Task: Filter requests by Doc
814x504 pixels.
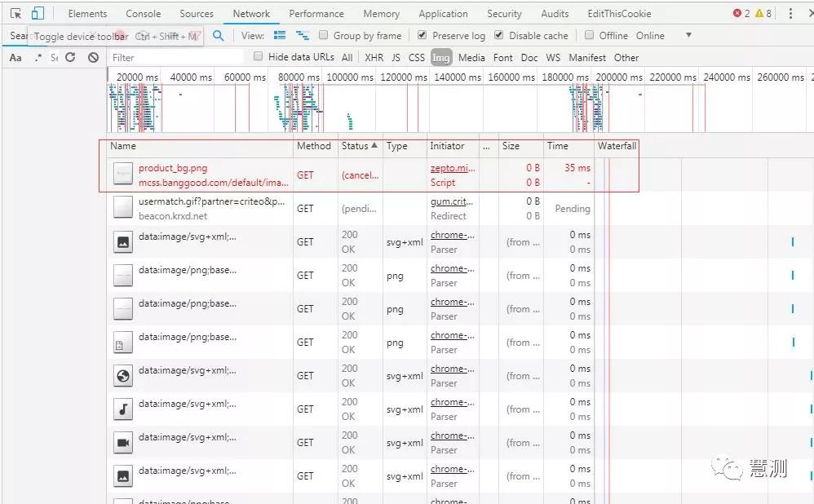Action: tap(529, 58)
